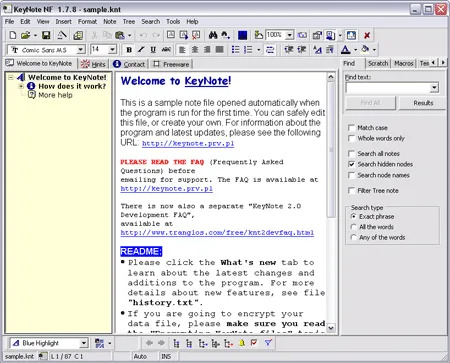
Task: Open the Tools menu
Action: pos(173,22)
